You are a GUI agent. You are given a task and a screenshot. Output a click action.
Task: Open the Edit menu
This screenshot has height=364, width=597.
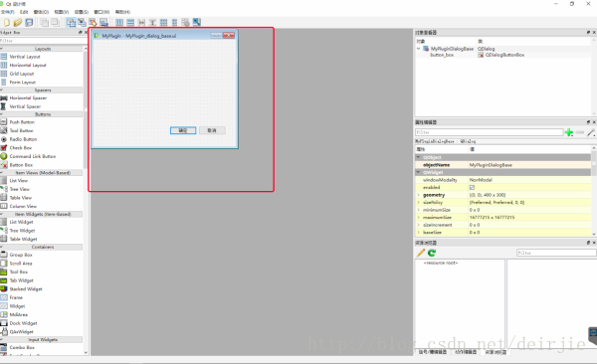pyautogui.click(x=24, y=12)
